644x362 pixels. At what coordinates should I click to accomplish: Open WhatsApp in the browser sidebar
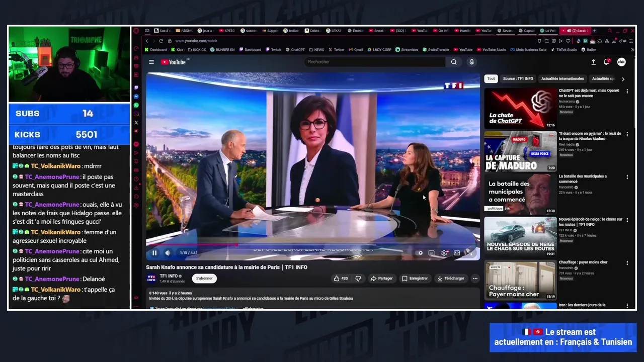click(x=136, y=105)
